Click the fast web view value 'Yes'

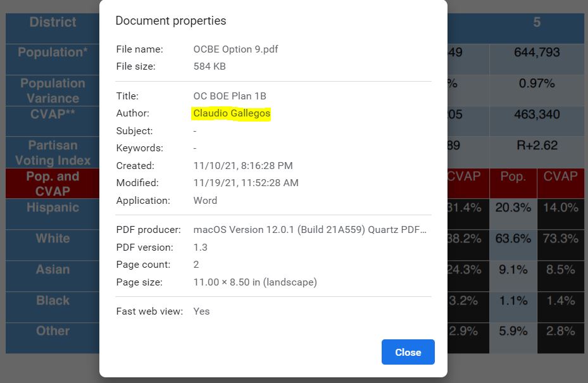[x=201, y=311]
